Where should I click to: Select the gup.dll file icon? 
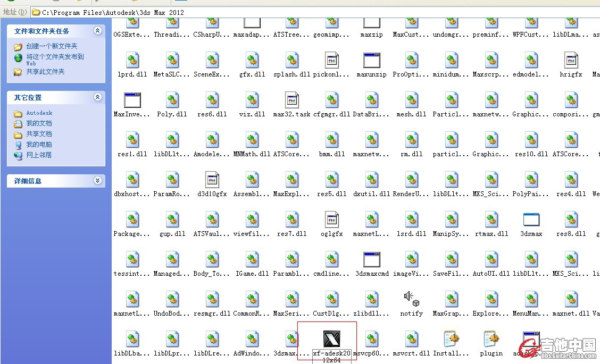click(172, 219)
